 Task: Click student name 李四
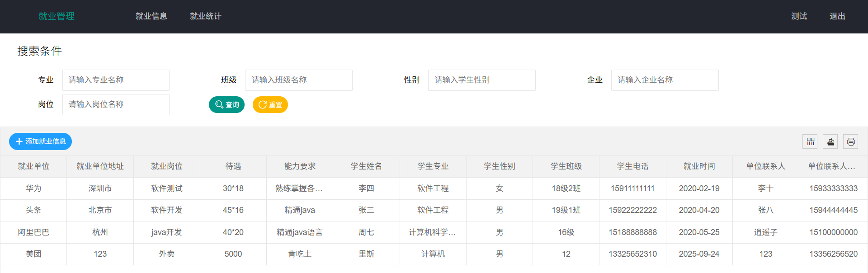pos(366,188)
